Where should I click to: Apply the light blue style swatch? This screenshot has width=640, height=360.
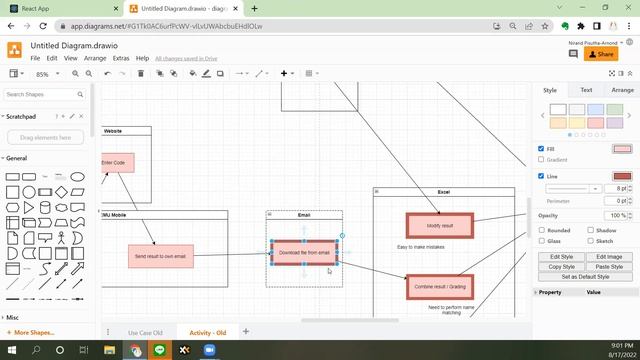click(x=596, y=109)
